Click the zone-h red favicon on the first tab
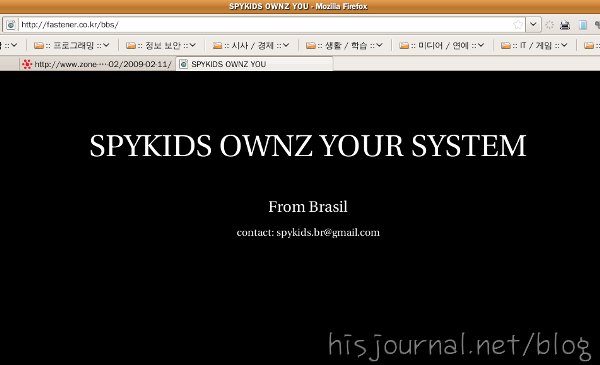This screenshot has width=600, height=365. click(x=27, y=64)
